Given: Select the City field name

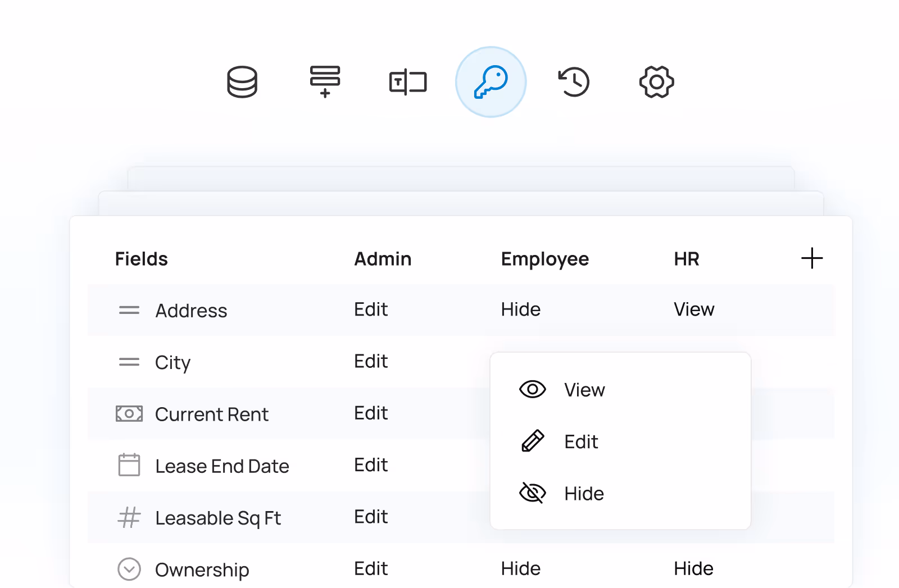Looking at the screenshot, I should tap(173, 363).
